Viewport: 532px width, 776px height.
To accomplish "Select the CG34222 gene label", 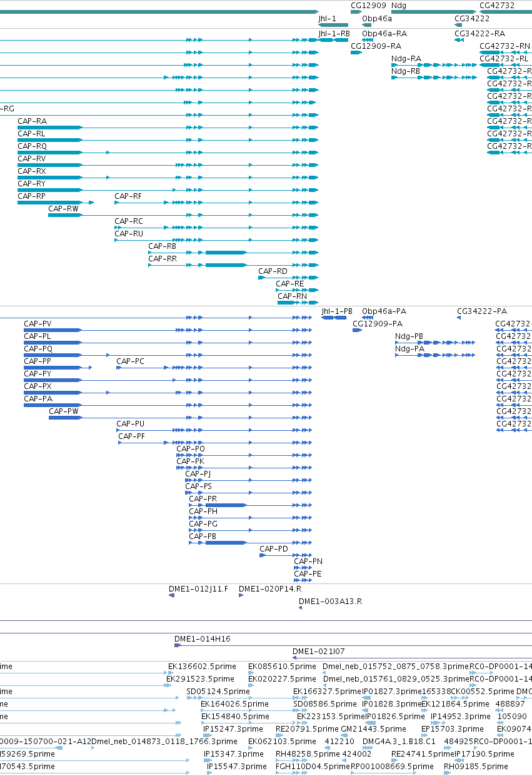I will coord(472,19).
